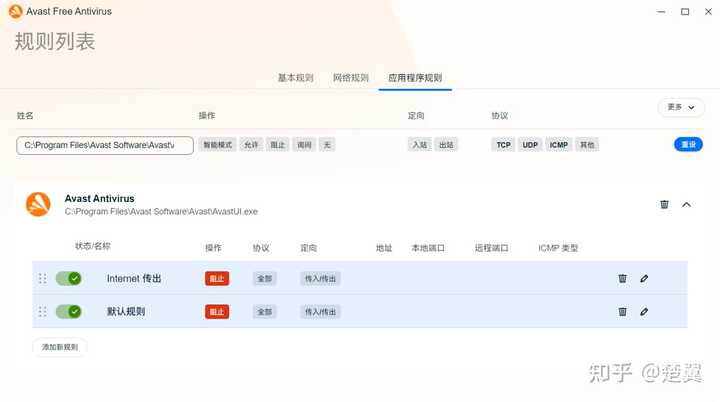Viewport: 720px width, 402px height.
Task: Click the Avast logo in title bar
Action: (x=16, y=11)
